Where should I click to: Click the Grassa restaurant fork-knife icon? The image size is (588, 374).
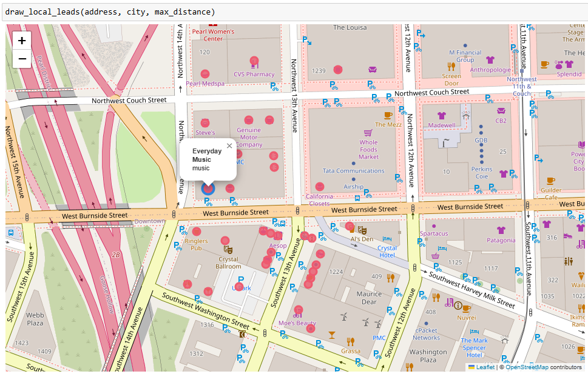tap(351, 341)
